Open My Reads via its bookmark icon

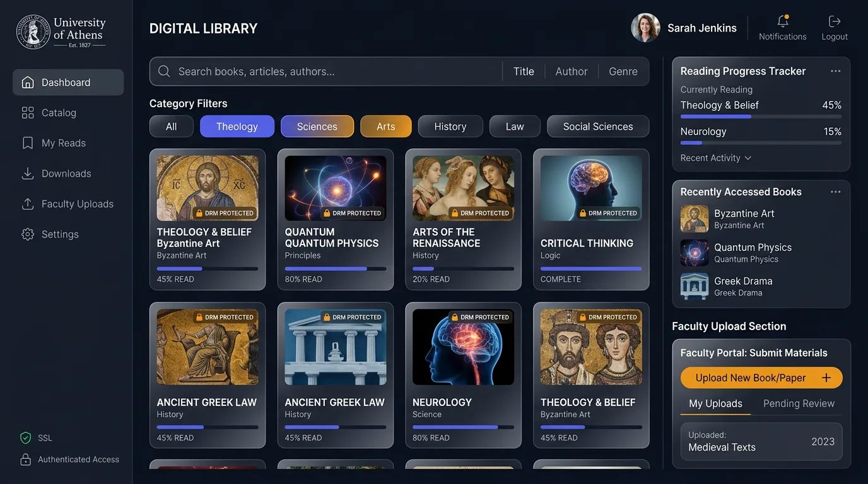[x=28, y=142]
